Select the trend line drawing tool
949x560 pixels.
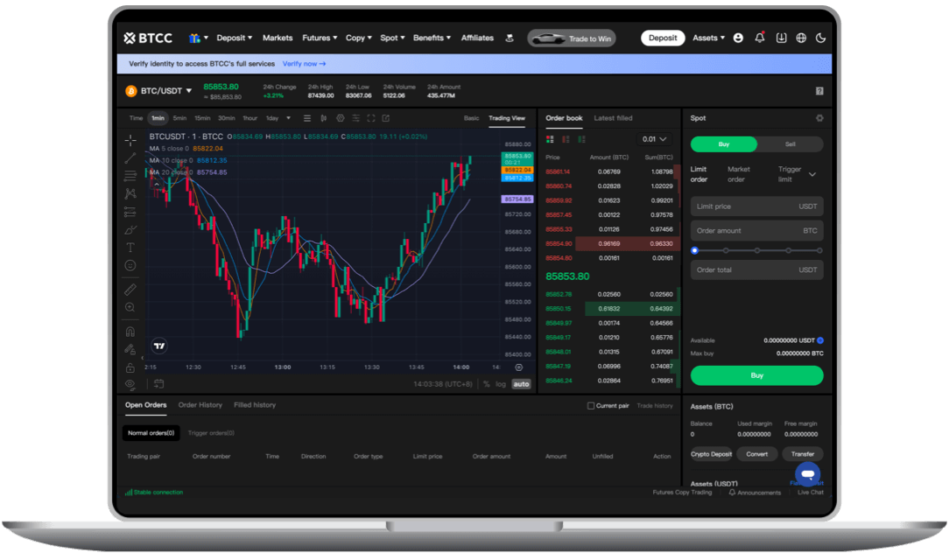point(130,158)
